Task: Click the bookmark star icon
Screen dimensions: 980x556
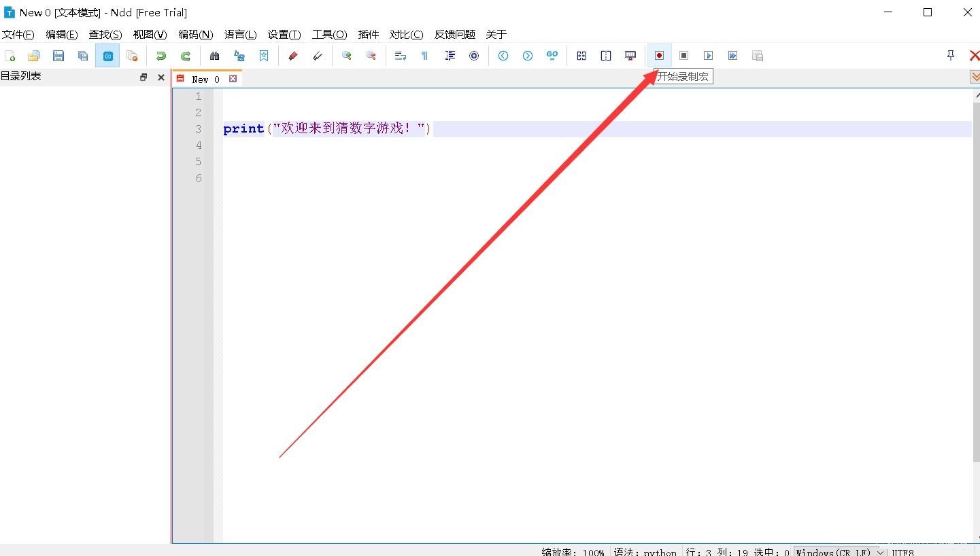Action: point(264,56)
